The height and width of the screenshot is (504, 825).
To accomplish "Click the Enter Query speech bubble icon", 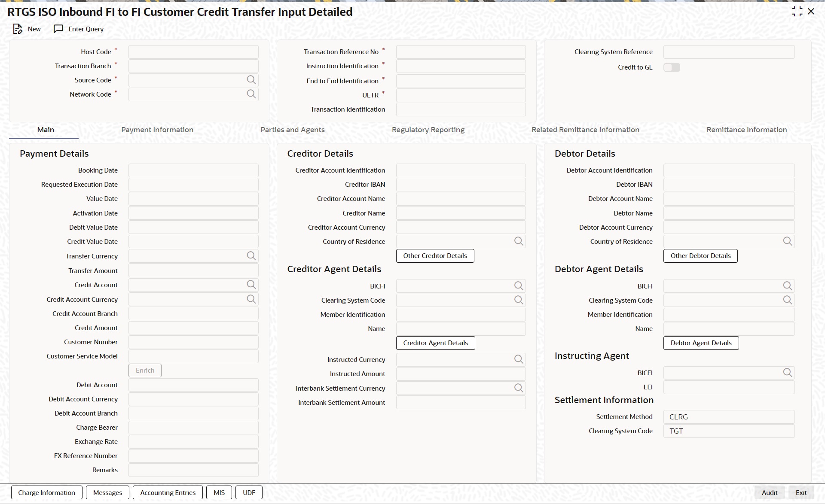I will 58,29.
